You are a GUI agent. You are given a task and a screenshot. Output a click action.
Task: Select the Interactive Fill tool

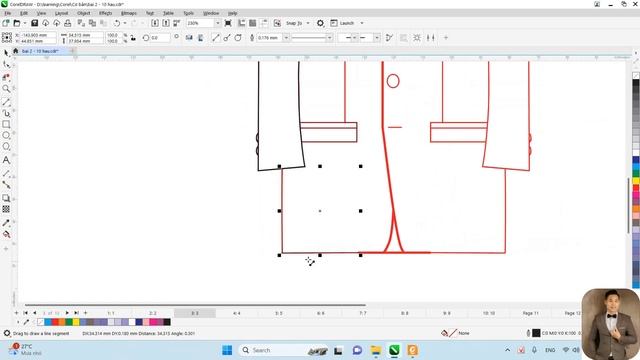[x=6, y=234]
